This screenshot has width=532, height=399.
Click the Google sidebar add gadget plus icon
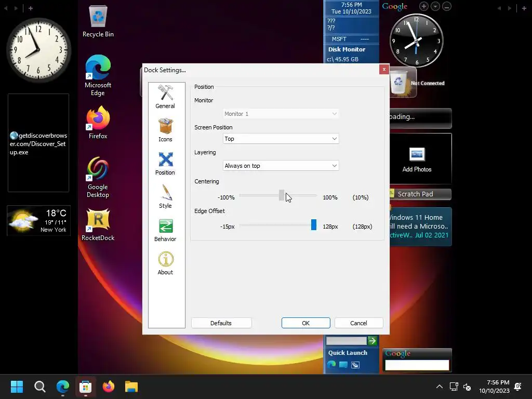[423, 6]
